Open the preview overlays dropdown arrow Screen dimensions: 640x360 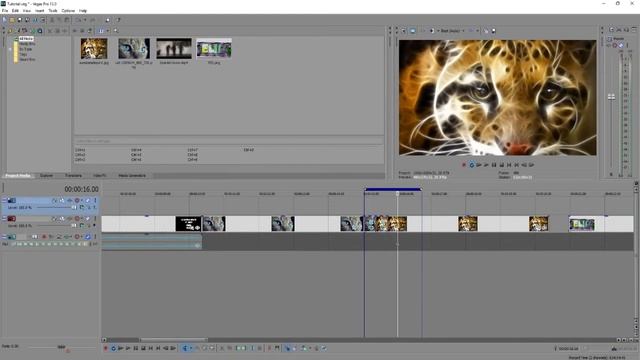[477, 31]
